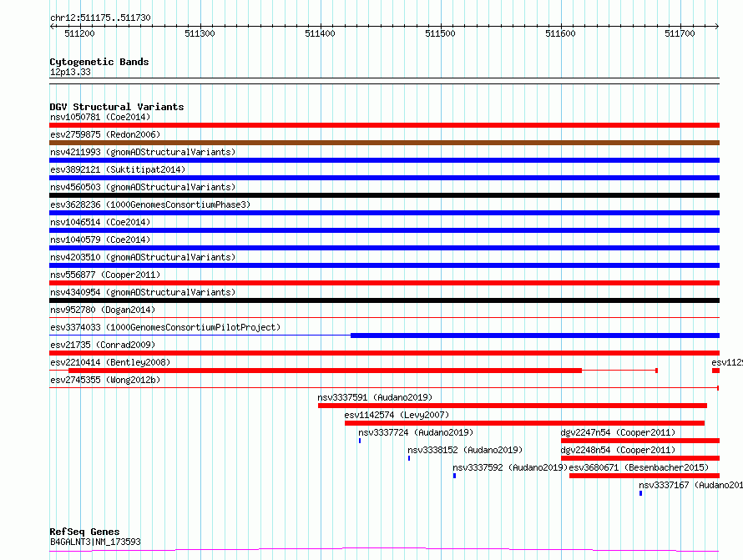Click the brown esv2759875 variant bar

384,143
